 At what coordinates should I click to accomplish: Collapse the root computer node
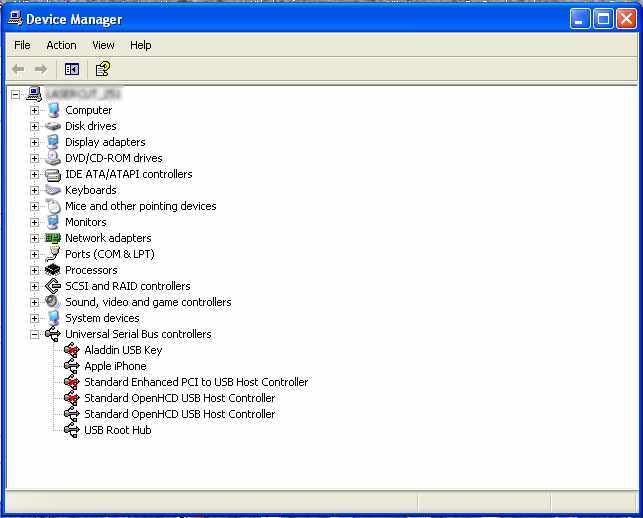[x=16, y=95]
